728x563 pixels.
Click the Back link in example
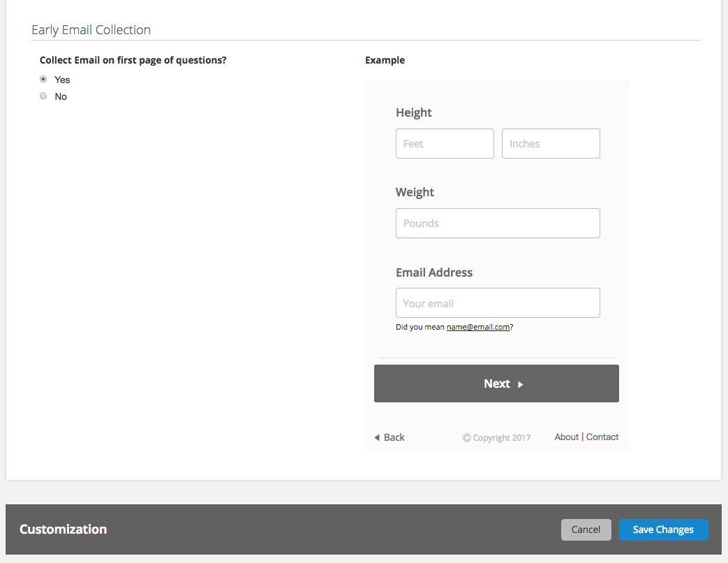coord(389,437)
